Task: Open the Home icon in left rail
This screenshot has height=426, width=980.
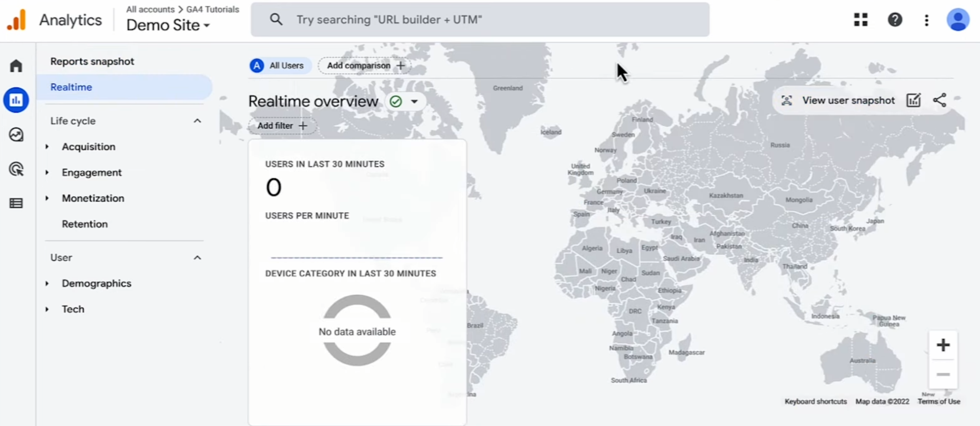Action: click(x=16, y=66)
